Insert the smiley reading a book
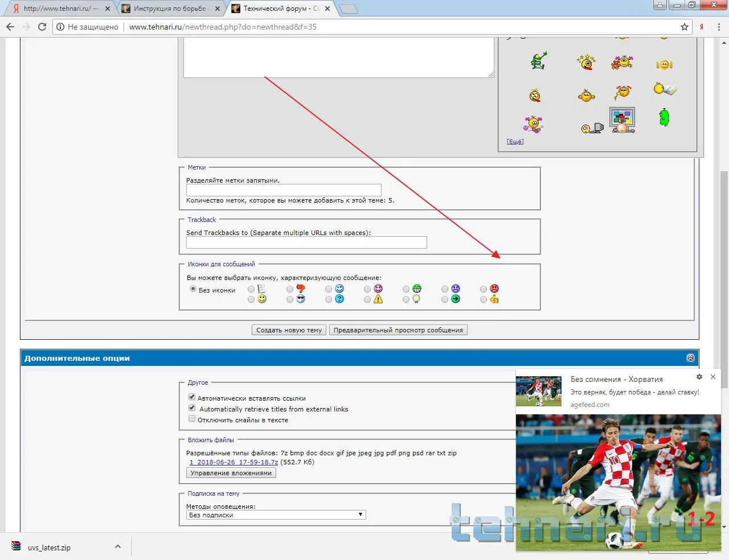The height and width of the screenshot is (560, 729). click(x=665, y=89)
